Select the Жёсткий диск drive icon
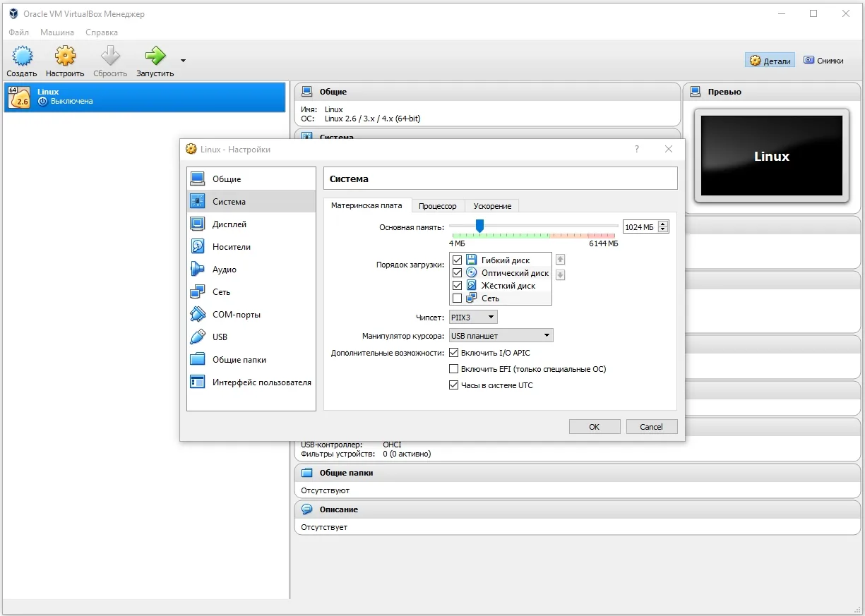 click(471, 286)
